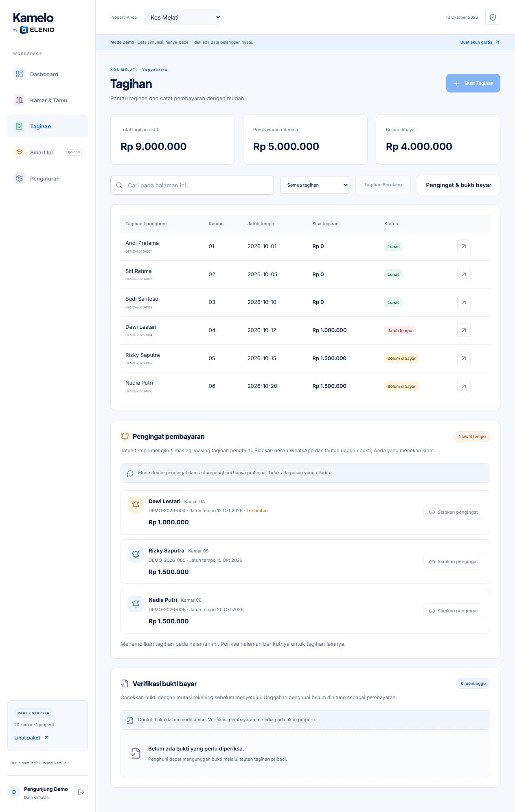Click the Kamar & Tamu door icon

pyautogui.click(x=19, y=100)
